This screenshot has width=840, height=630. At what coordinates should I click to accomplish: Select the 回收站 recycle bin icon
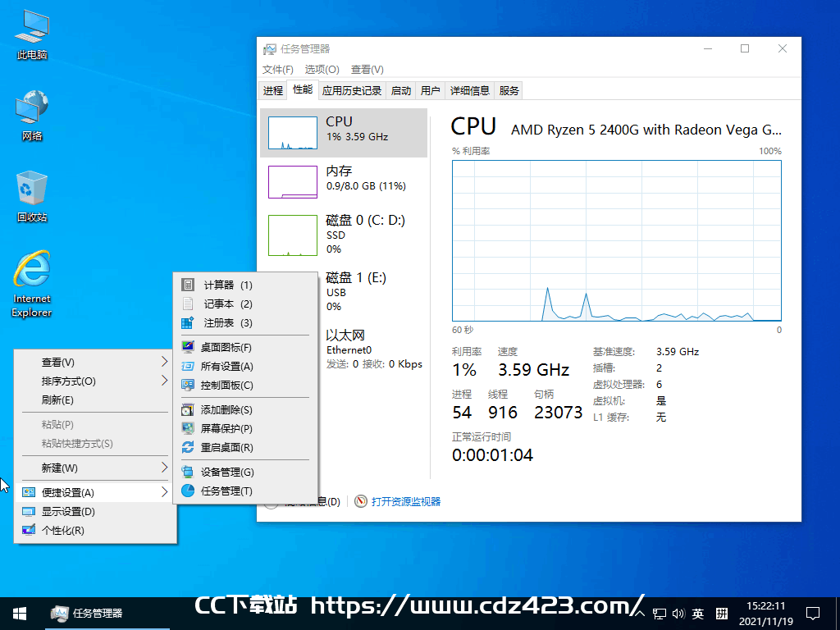click(32, 196)
